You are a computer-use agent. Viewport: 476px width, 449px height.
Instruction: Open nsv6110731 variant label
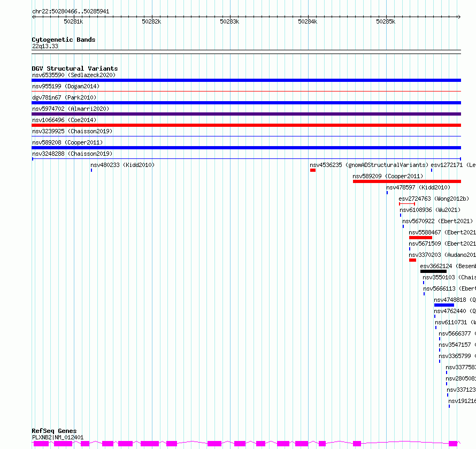pyautogui.click(x=455, y=322)
